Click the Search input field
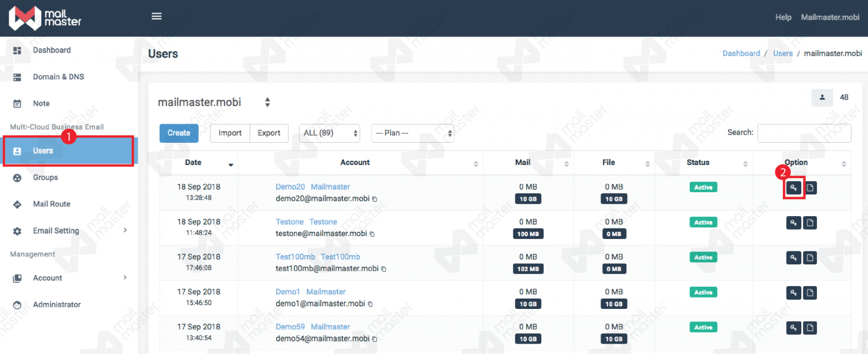Image resolution: width=868 pixels, height=354 pixels. pos(805,133)
